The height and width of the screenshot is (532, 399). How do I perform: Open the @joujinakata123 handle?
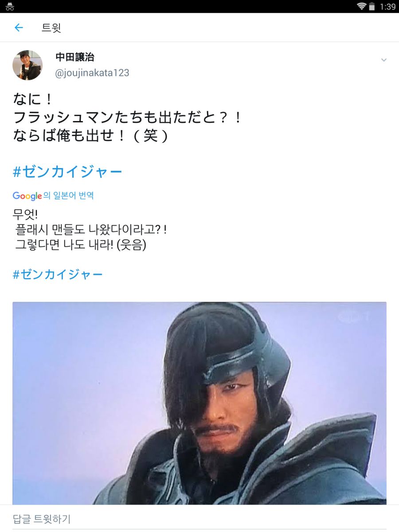(92, 73)
